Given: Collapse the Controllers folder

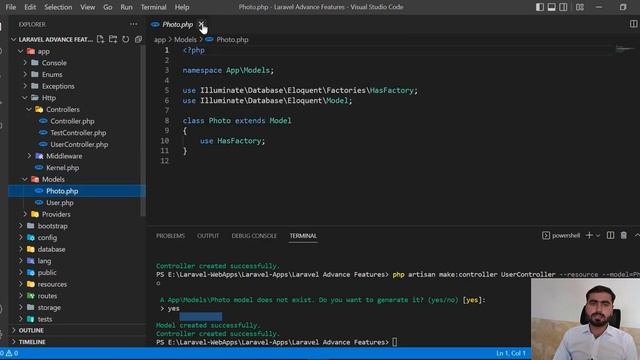Looking at the screenshot, I should [x=77, y=109].
